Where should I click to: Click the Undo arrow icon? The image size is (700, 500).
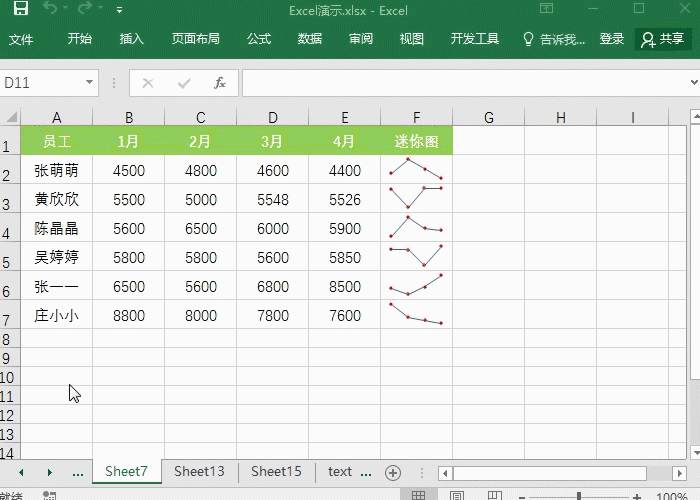51,9
